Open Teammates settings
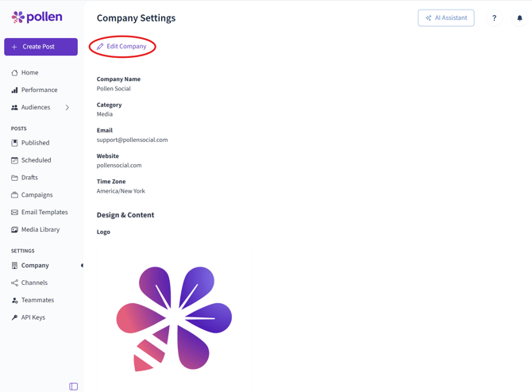Viewport: 532px width, 392px height. [x=37, y=300]
